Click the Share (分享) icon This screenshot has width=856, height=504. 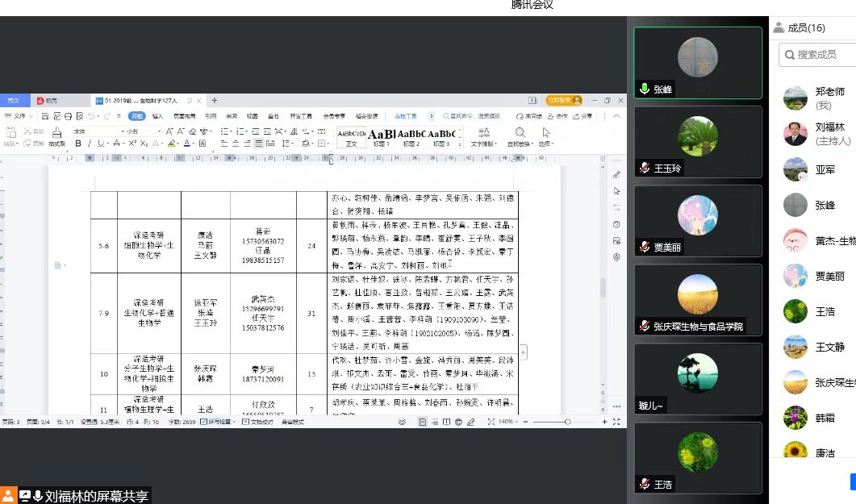(582, 116)
